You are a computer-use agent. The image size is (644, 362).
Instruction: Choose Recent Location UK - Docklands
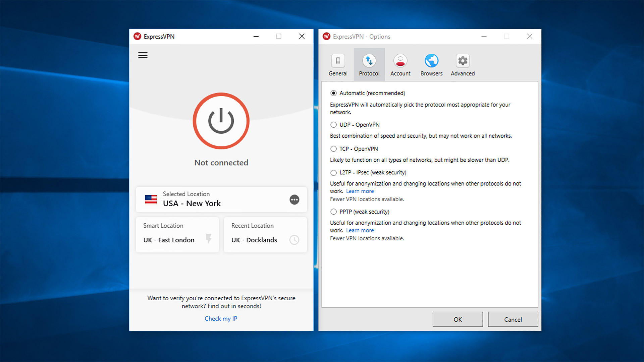click(265, 235)
